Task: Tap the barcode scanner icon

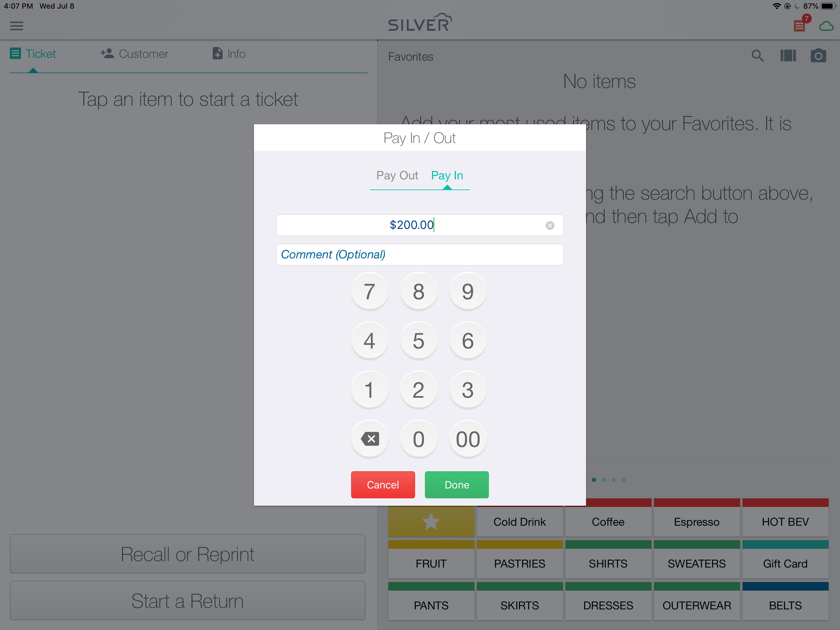Action: pyautogui.click(x=788, y=55)
